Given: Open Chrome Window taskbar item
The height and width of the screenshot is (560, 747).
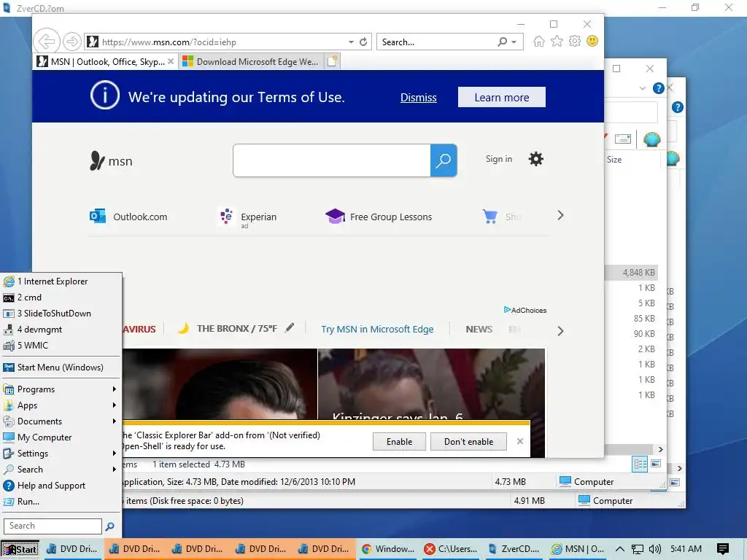Looking at the screenshot, I should pos(388,549).
